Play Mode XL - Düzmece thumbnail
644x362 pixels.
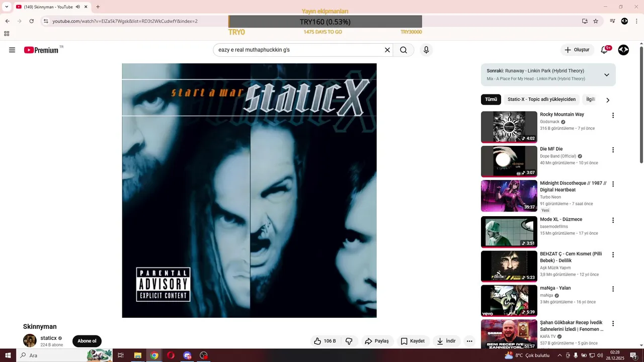(x=509, y=232)
